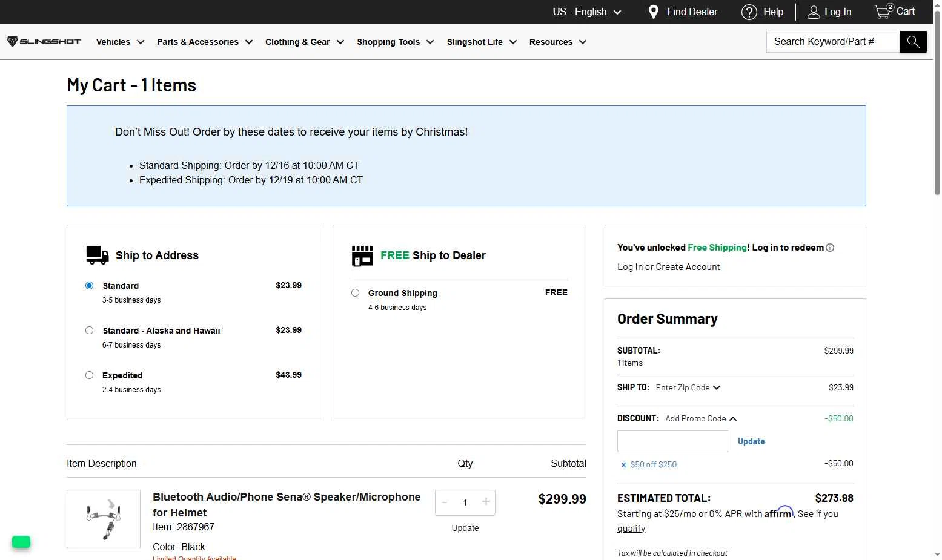Open the US - English language dropdown
This screenshot has width=942, height=560.
586,12
